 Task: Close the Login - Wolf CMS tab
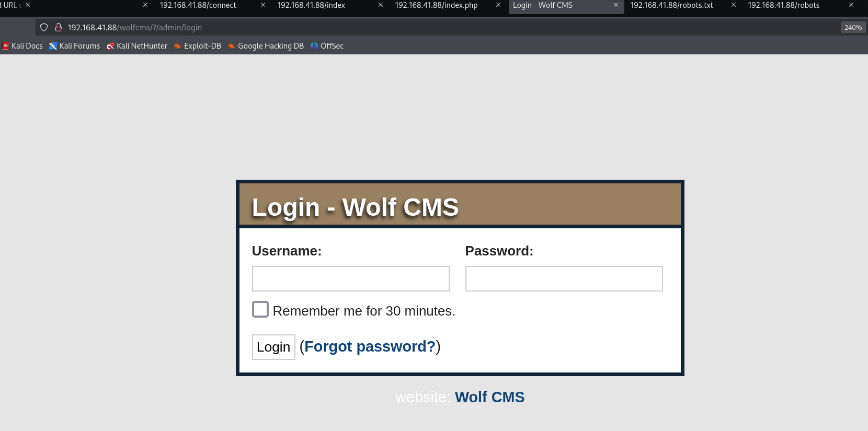coord(616,5)
